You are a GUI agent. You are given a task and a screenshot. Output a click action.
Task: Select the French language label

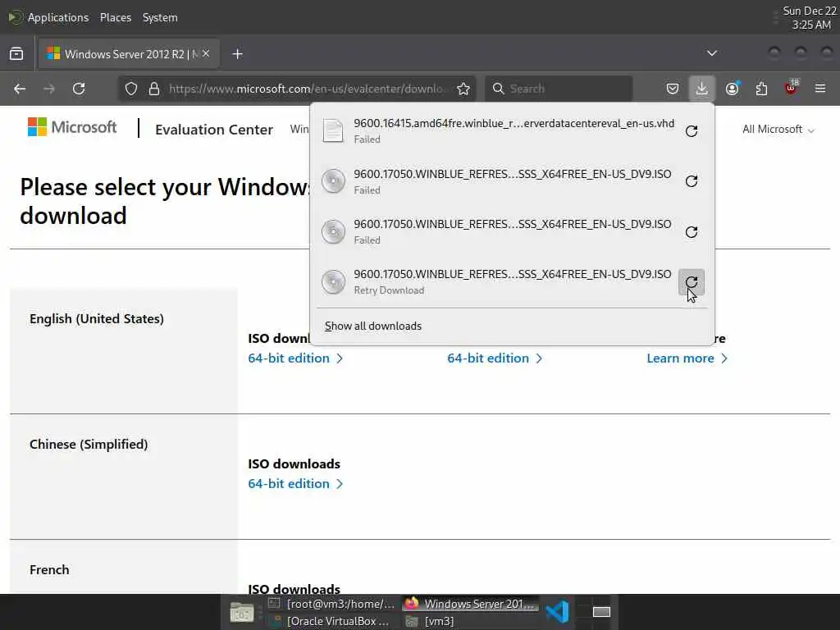point(49,569)
